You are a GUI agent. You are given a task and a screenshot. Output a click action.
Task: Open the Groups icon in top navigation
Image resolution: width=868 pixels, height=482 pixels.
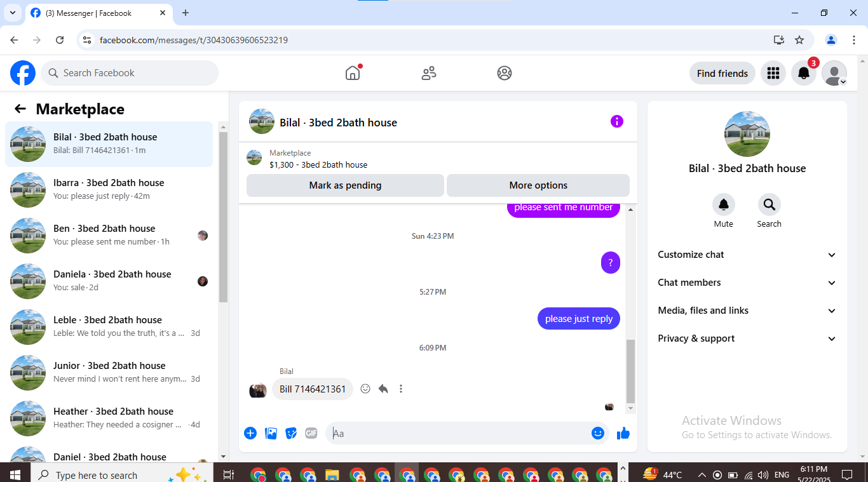[x=505, y=73]
